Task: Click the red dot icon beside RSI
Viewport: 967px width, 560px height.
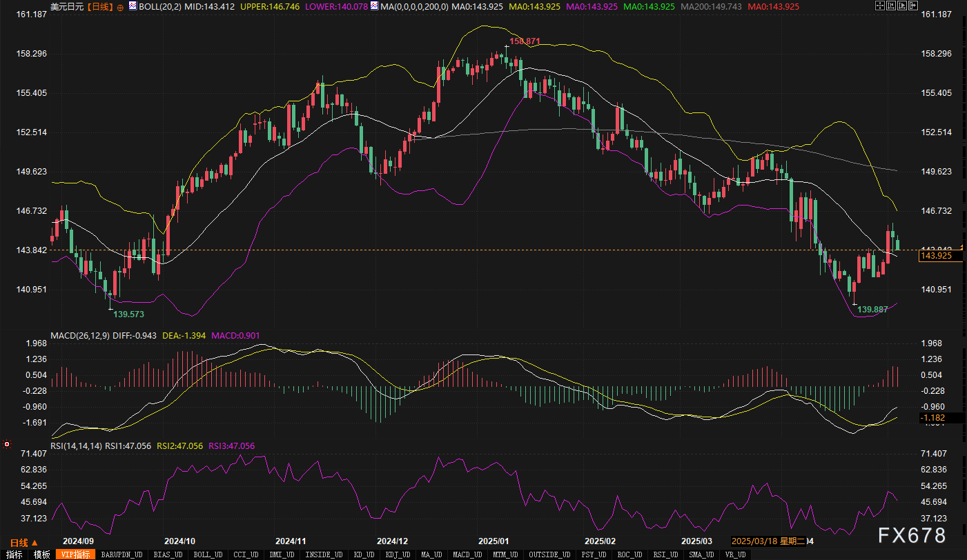Action: [x=7, y=445]
